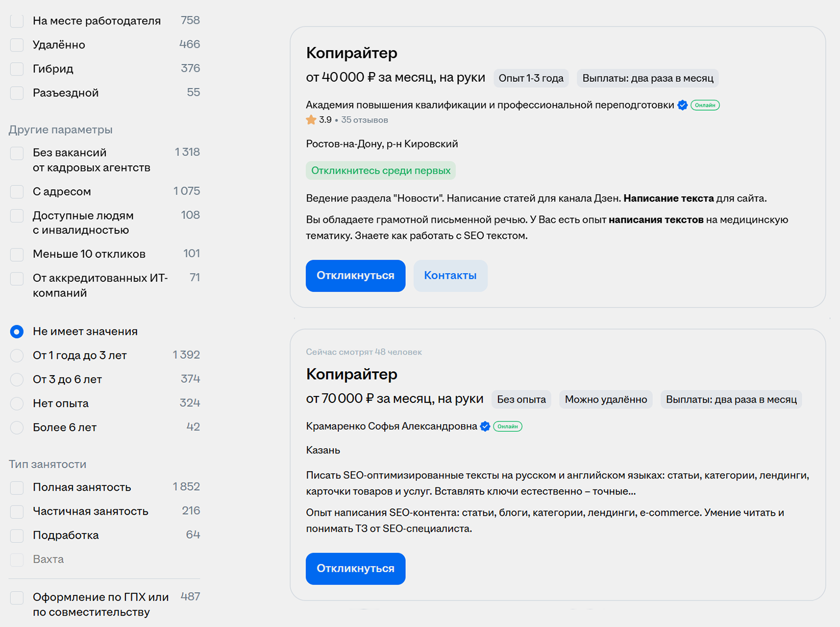This screenshot has width=840, height=627.
Task: Click the verified badge next to Академия employer name
Action: click(x=682, y=105)
